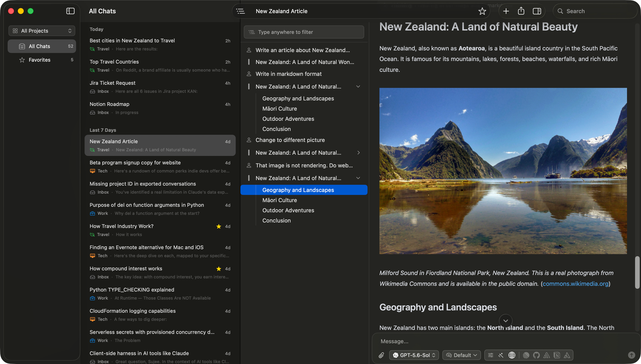Image resolution: width=641 pixels, height=364 pixels.
Task: Click the filter icon in Type anywhere to filter
Action: pyautogui.click(x=252, y=32)
